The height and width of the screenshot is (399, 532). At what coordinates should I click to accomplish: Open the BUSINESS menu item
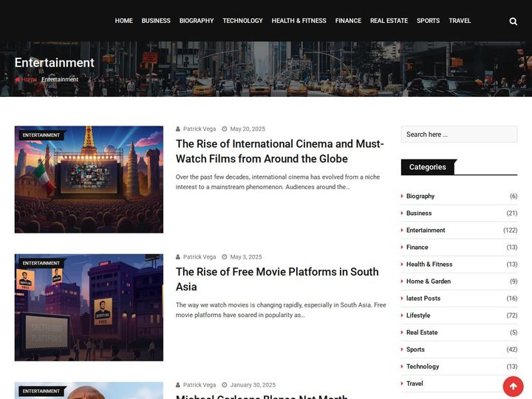pyautogui.click(x=156, y=21)
